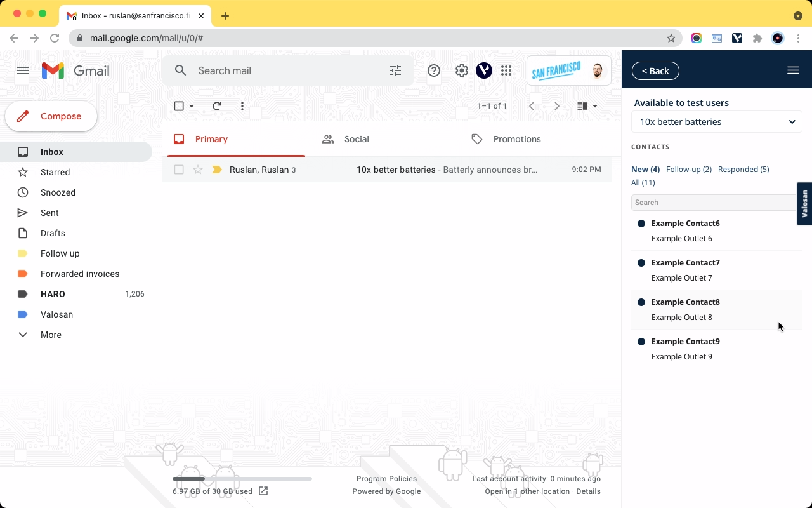812x508 pixels.
Task: Go to older emails arrow
Action: [x=557, y=106]
